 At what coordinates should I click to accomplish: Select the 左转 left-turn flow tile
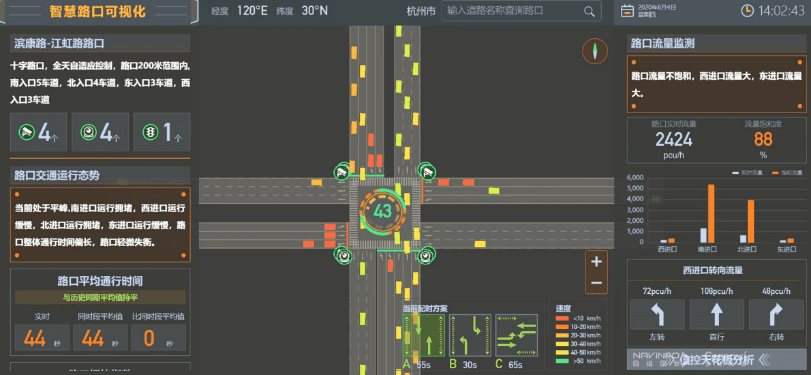pos(657,314)
